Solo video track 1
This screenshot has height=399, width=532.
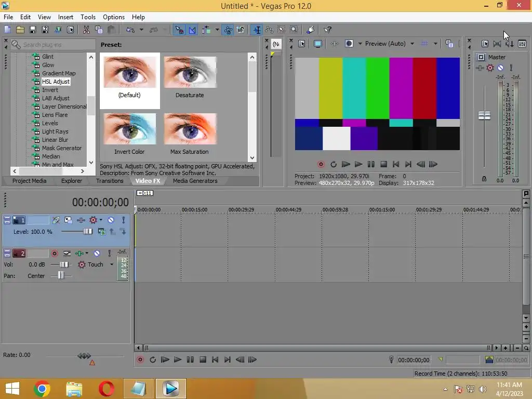point(124,220)
